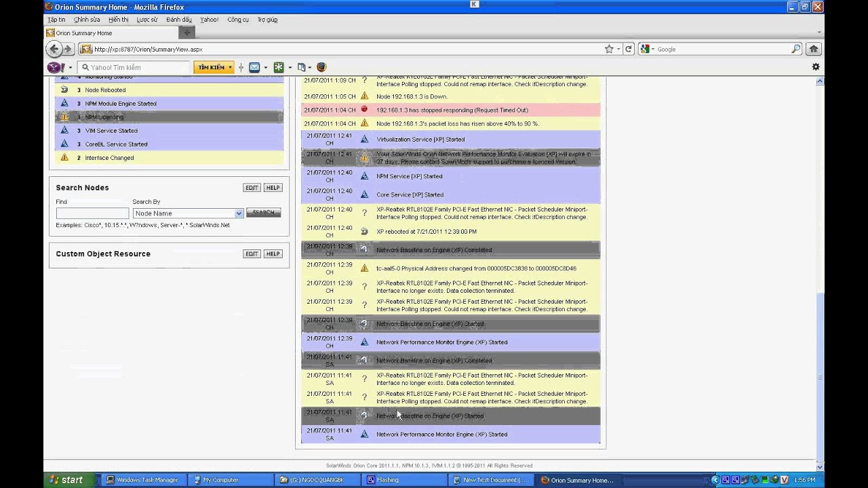This screenshot has height=488, width=868.
Task: Click the CoreBL Service Started icon
Action: tap(64, 144)
